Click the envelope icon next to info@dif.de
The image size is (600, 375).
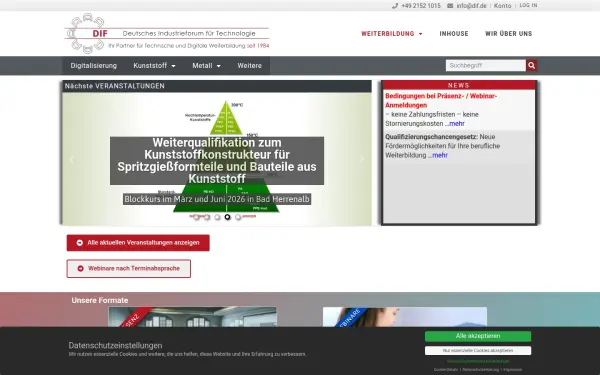pyautogui.click(x=450, y=6)
